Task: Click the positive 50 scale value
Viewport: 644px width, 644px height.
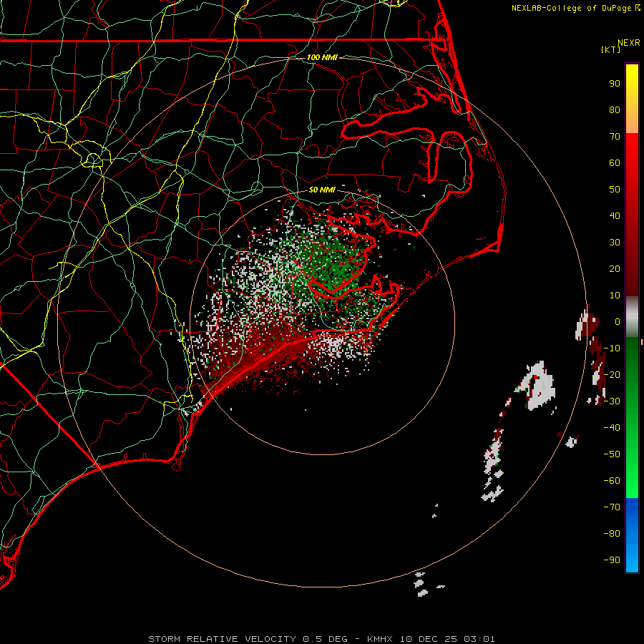Action: click(615, 190)
